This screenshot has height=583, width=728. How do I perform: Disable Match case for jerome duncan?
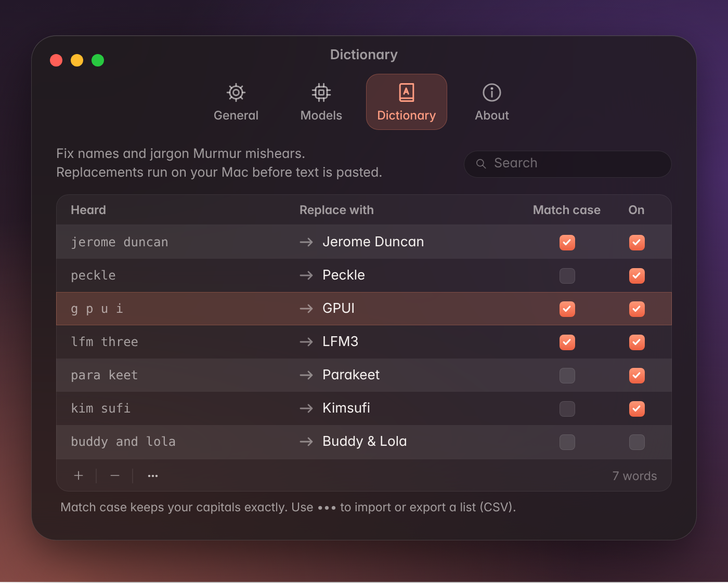click(567, 243)
